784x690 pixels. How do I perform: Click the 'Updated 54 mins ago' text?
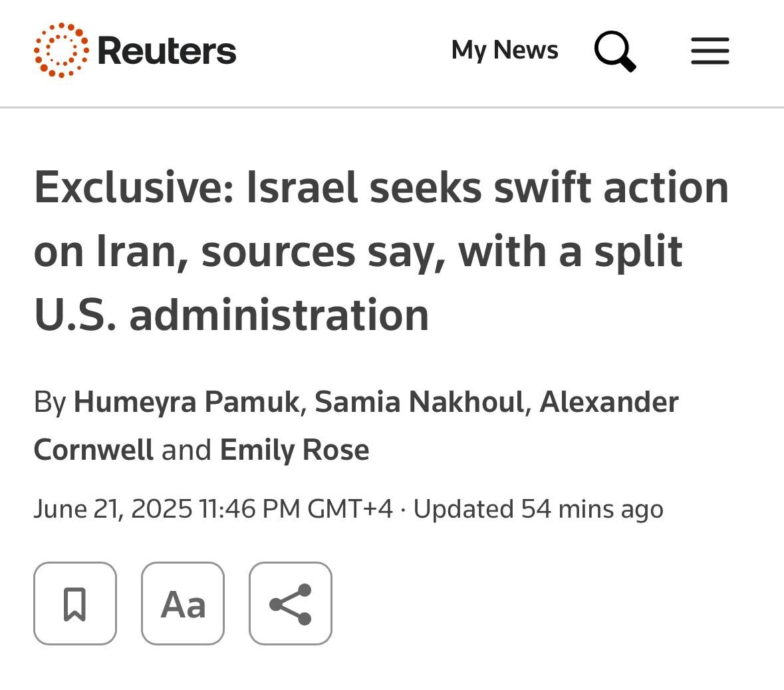tap(538, 509)
